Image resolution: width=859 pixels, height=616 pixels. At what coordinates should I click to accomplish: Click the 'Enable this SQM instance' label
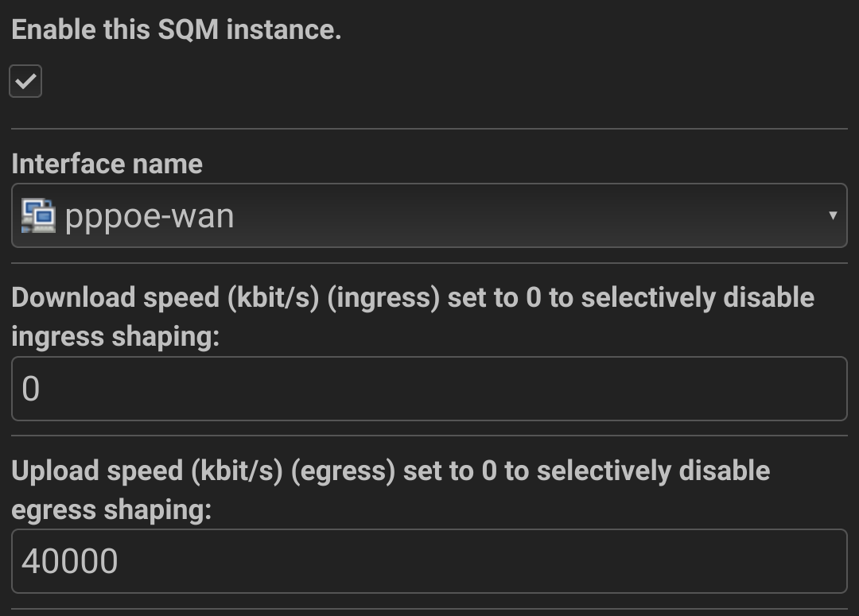pyautogui.click(x=176, y=29)
